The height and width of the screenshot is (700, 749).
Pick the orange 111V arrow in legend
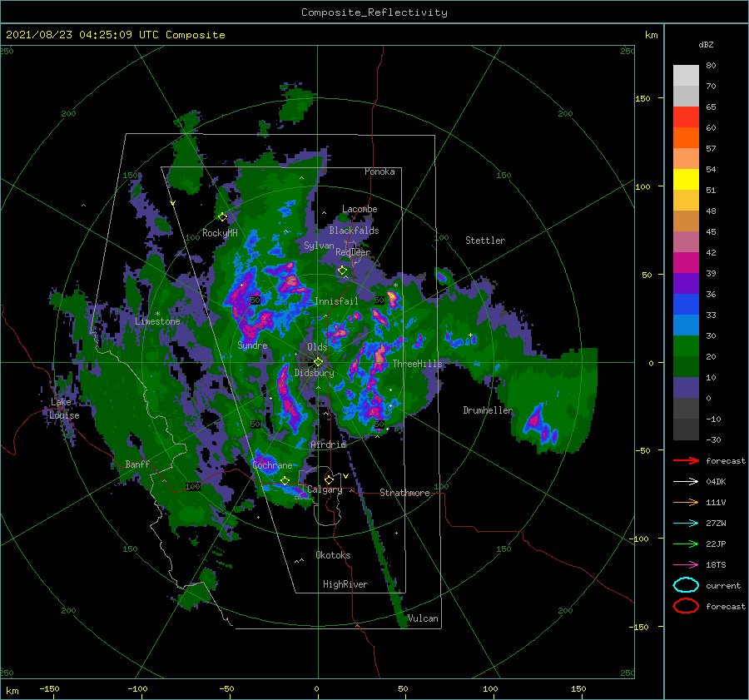click(x=686, y=502)
